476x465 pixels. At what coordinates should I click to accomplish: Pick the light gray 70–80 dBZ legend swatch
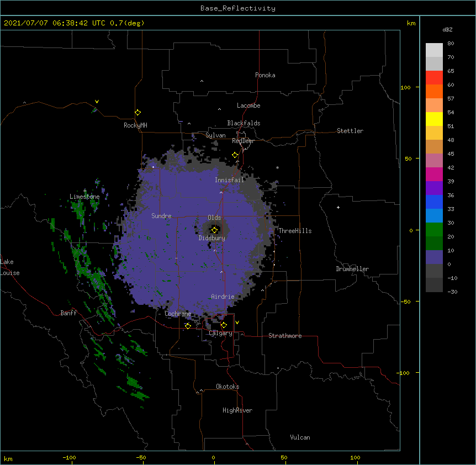coord(434,50)
